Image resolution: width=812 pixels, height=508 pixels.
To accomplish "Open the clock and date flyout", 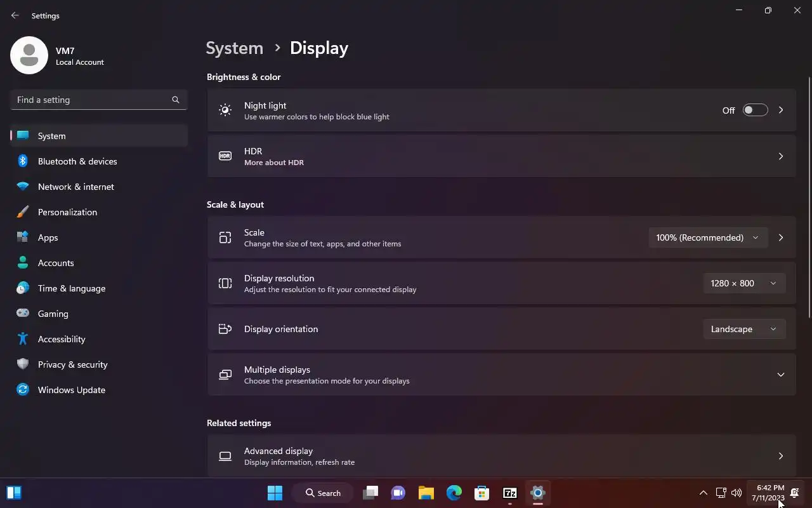I will (x=768, y=493).
